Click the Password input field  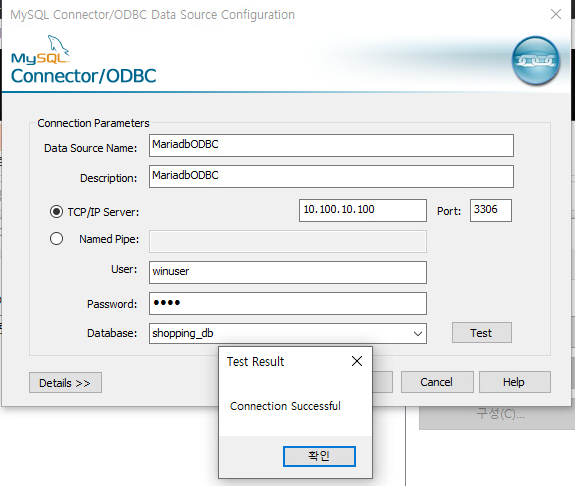pyautogui.click(x=288, y=303)
